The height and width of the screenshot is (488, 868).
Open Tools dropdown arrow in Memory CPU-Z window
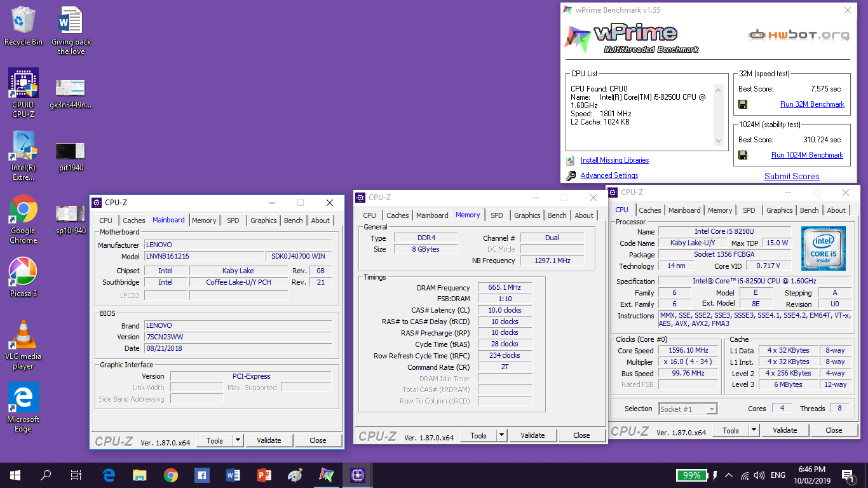(501, 435)
